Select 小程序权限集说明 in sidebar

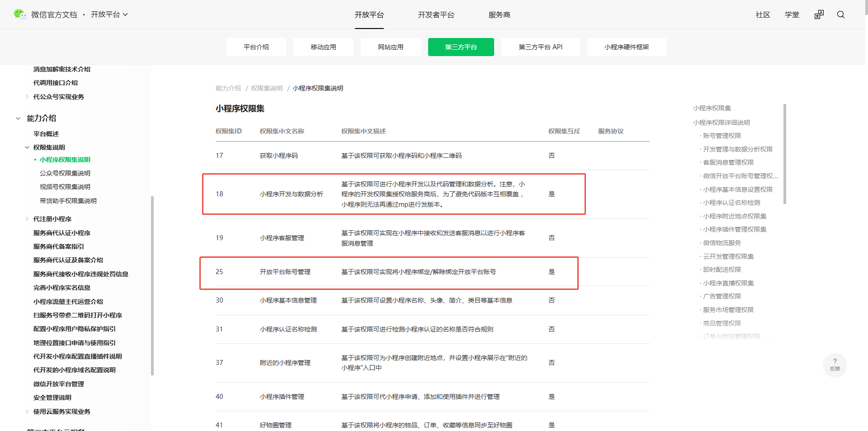(x=65, y=160)
